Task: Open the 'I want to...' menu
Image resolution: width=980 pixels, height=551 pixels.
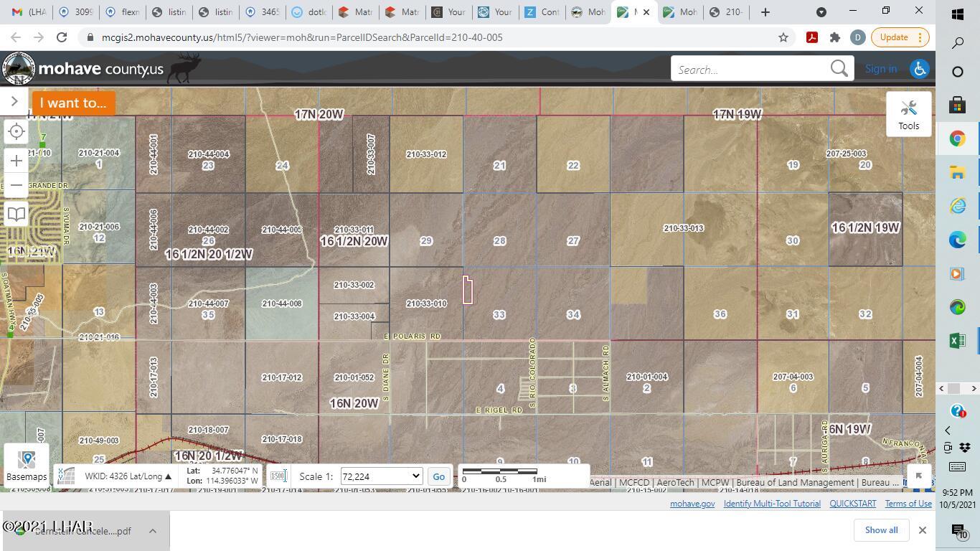Action: click(73, 103)
